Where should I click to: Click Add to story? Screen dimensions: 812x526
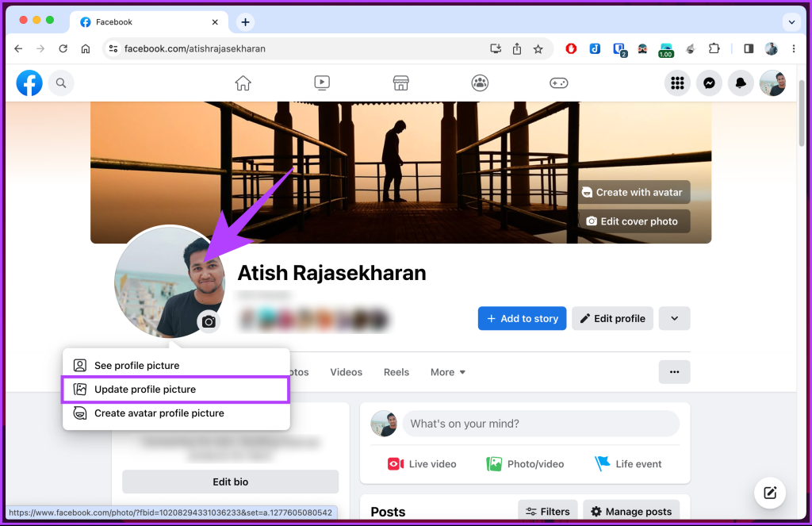(x=522, y=318)
